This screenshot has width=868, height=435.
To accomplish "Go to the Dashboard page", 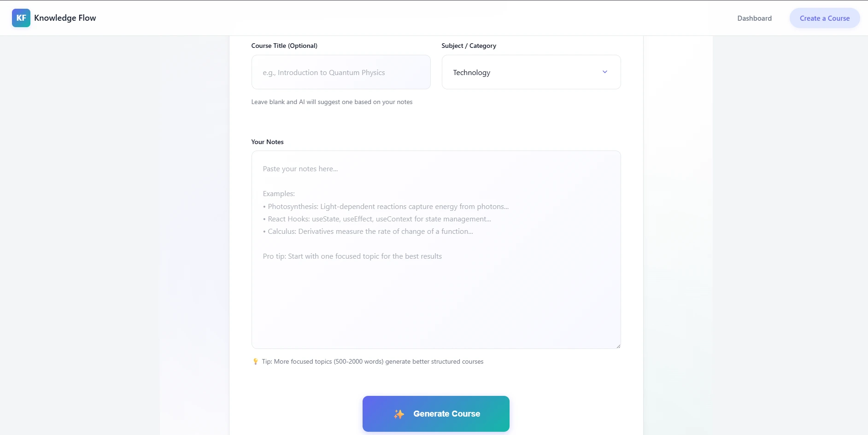I will [754, 18].
